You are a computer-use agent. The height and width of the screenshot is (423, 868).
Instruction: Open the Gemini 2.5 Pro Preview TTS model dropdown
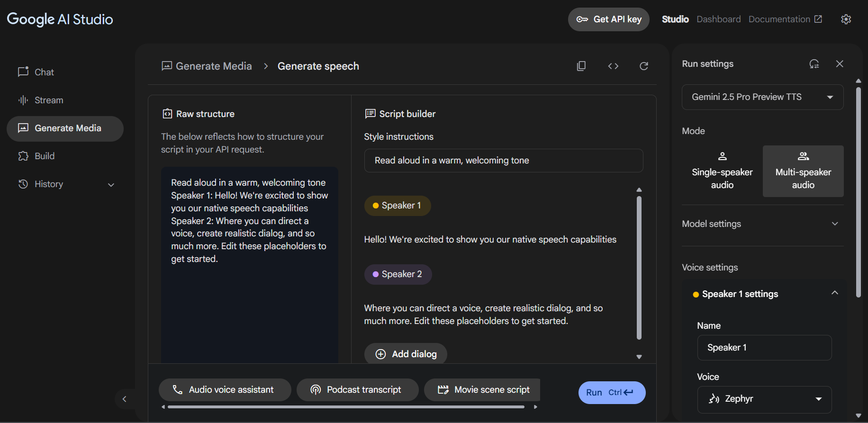(x=762, y=97)
